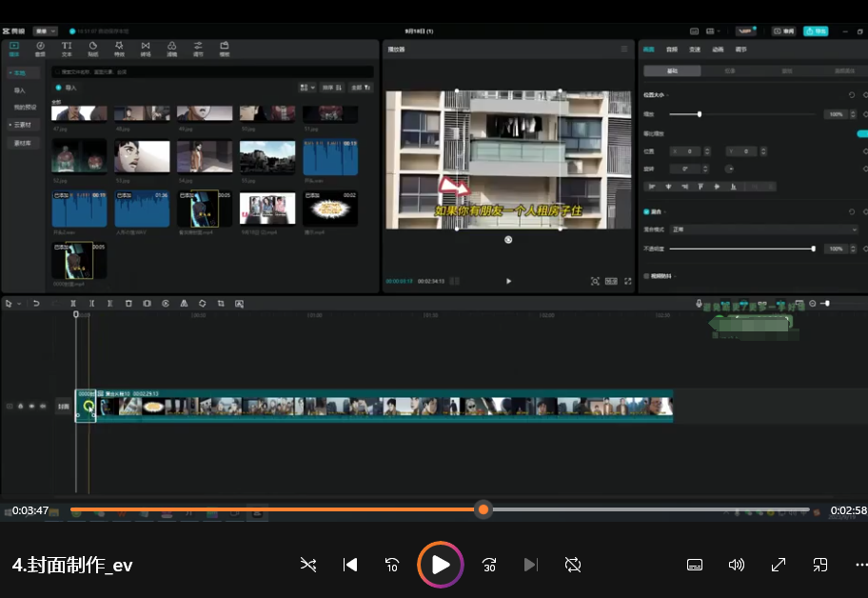The width and height of the screenshot is (868, 598).
Task: Click the Import button in media panel
Action: (x=67, y=88)
